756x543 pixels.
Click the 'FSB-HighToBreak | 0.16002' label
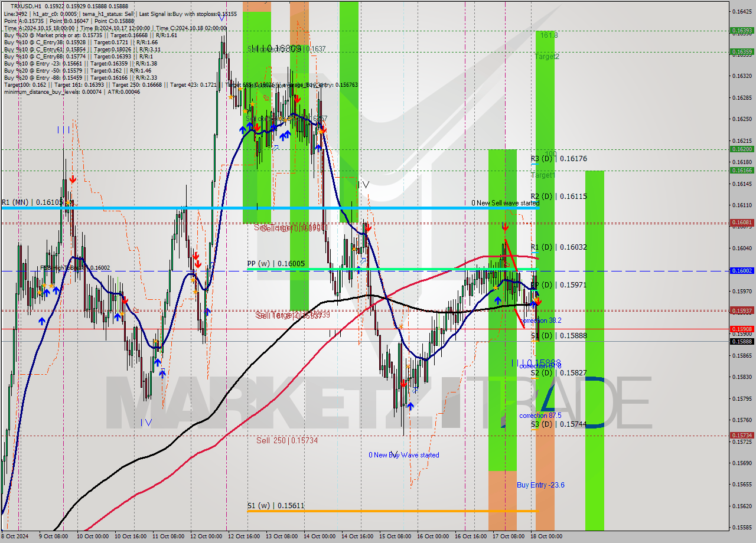coord(74,268)
